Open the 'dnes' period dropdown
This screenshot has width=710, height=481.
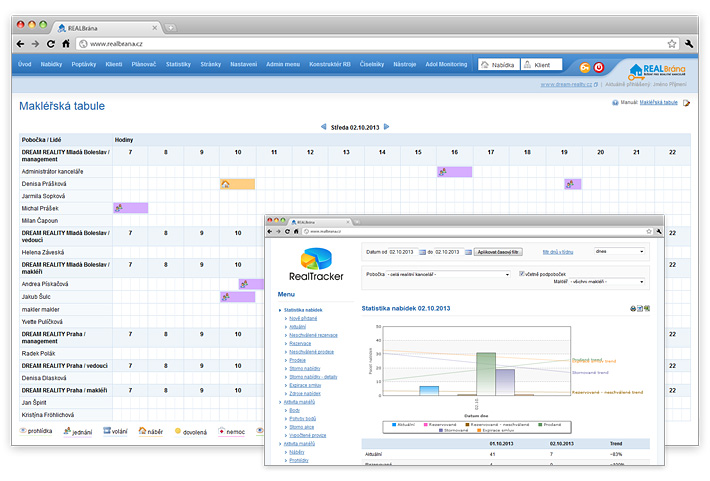[x=620, y=252]
